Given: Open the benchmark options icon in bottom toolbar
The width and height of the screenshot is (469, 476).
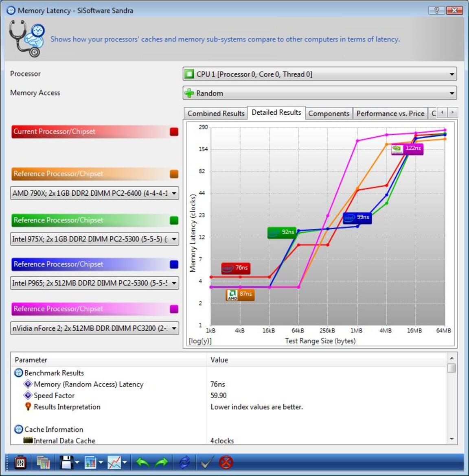Looking at the screenshot, I should tap(20, 463).
